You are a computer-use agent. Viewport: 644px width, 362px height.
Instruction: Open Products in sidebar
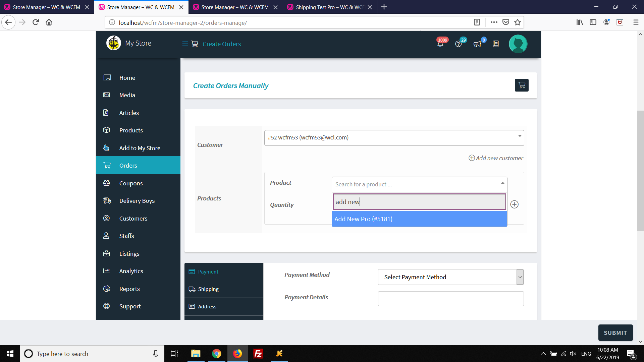click(x=138, y=130)
